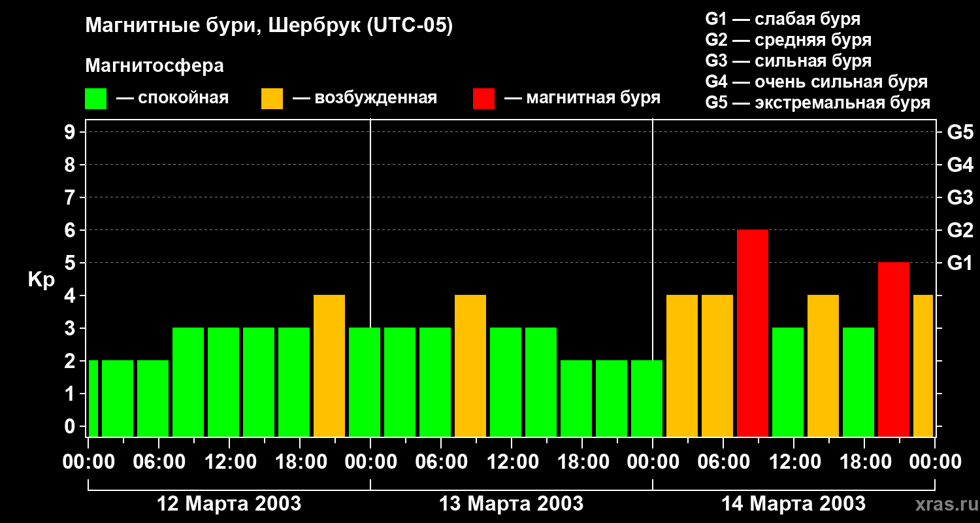The image size is (980, 523).
Task: Click the «G4» label on the right axis
Action: tap(960, 165)
